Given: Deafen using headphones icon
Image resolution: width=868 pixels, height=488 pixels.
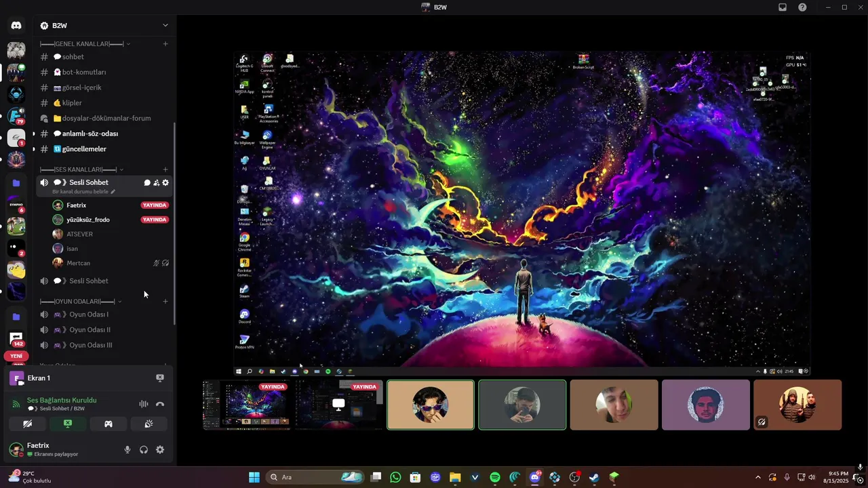Looking at the screenshot, I should pos(144,449).
